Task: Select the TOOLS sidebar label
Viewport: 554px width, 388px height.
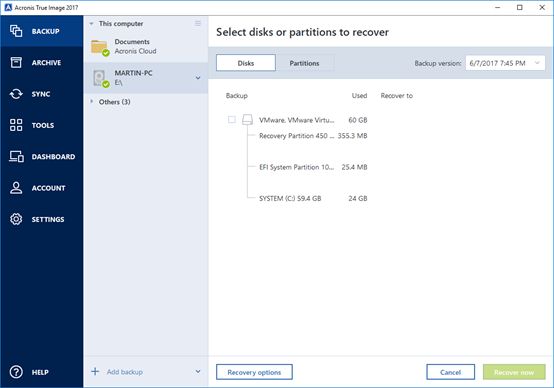Action: (x=43, y=125)
